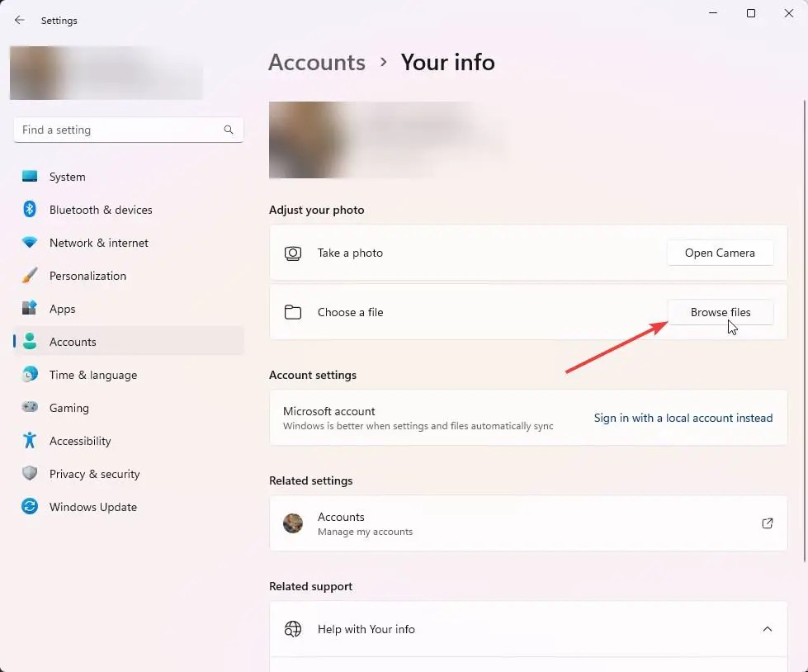Image resolution: width=808 pixels, height=672 pixels.
Task: Click the Accessibility figure icon
Action: pos(30,440)
